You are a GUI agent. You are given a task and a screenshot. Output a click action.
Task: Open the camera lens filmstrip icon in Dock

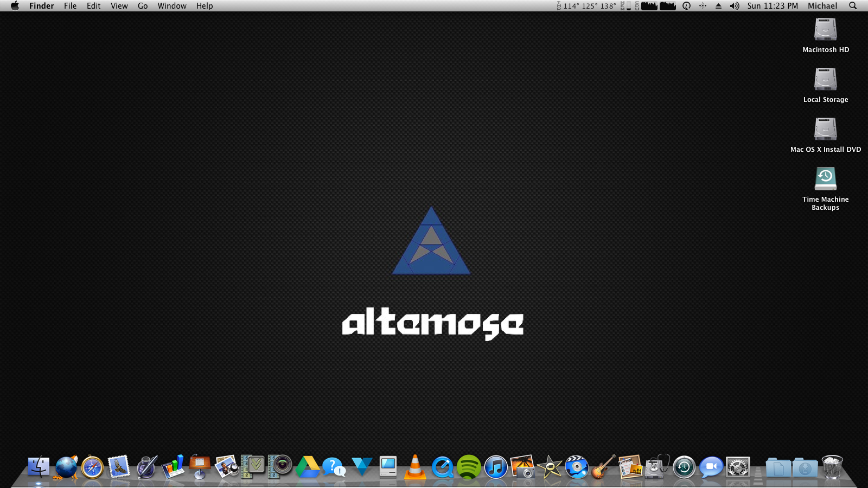(x=280, y=467)
